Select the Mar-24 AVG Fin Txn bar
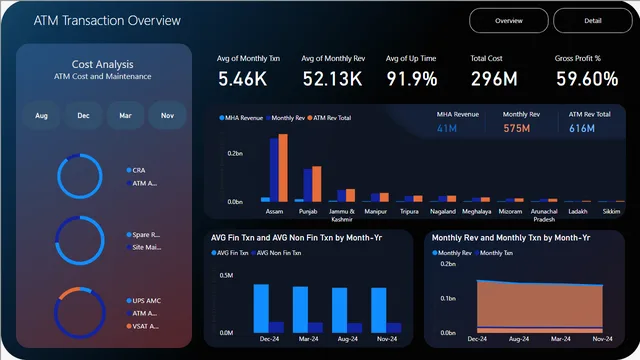640x360 pixels. 300,309
